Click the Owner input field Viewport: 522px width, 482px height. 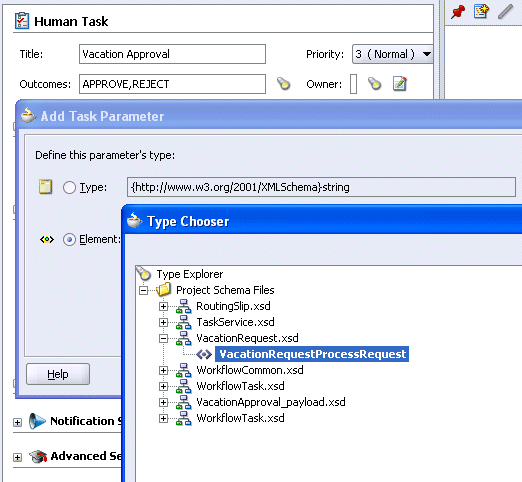coord(353,84)
